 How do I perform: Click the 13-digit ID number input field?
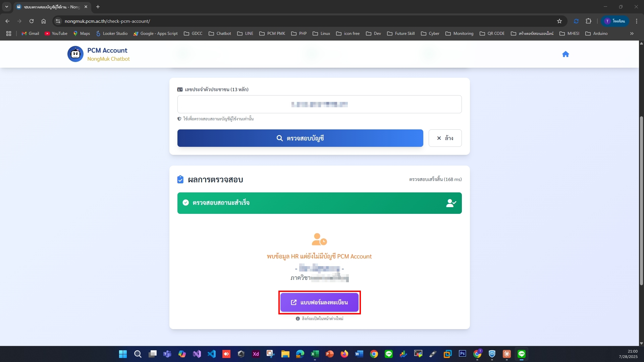pyautogui.click(x=319, y=104)
